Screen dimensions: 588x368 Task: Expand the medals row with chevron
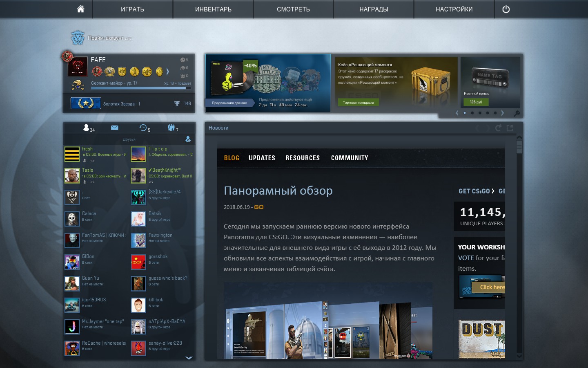tap(167, 72)
